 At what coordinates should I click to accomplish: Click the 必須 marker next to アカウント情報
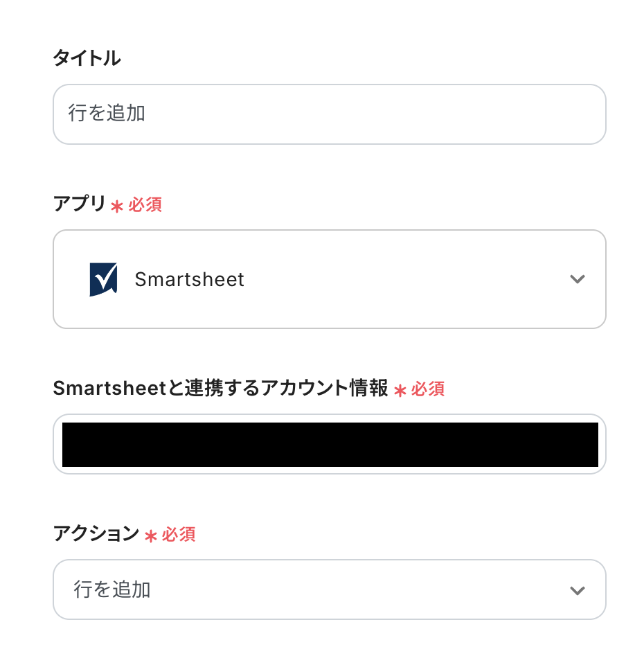[x=428, y=389]
